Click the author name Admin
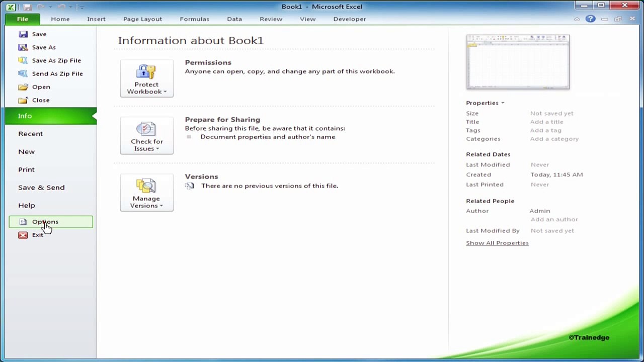This screenshot has width=644, height=362. [539, 211]
